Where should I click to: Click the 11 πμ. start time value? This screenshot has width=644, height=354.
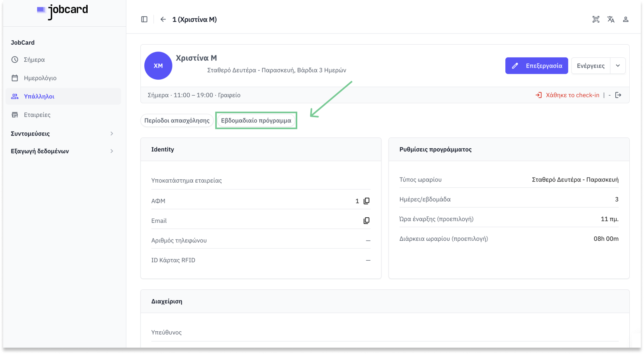[x=610, y=219]
